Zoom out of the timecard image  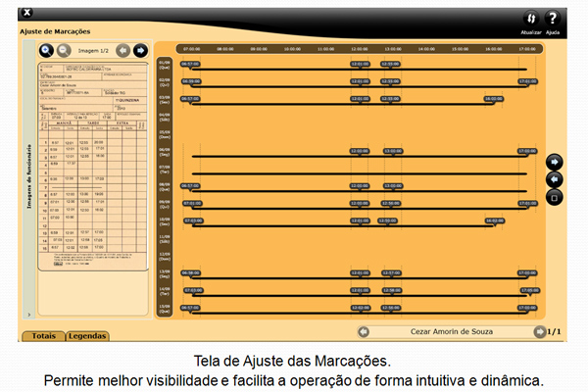pyautogui.click(x=63, y=50)
